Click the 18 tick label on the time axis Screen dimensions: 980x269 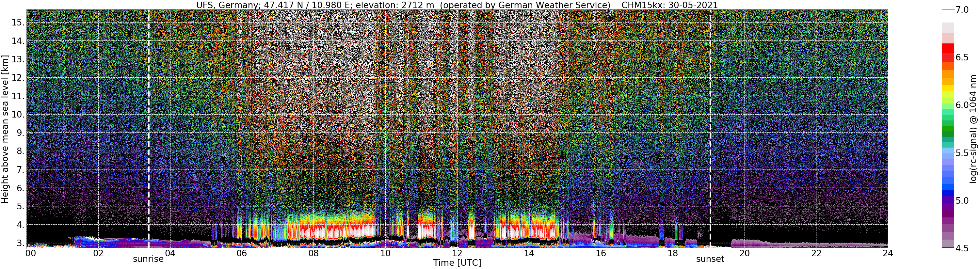tap(673, 253)
